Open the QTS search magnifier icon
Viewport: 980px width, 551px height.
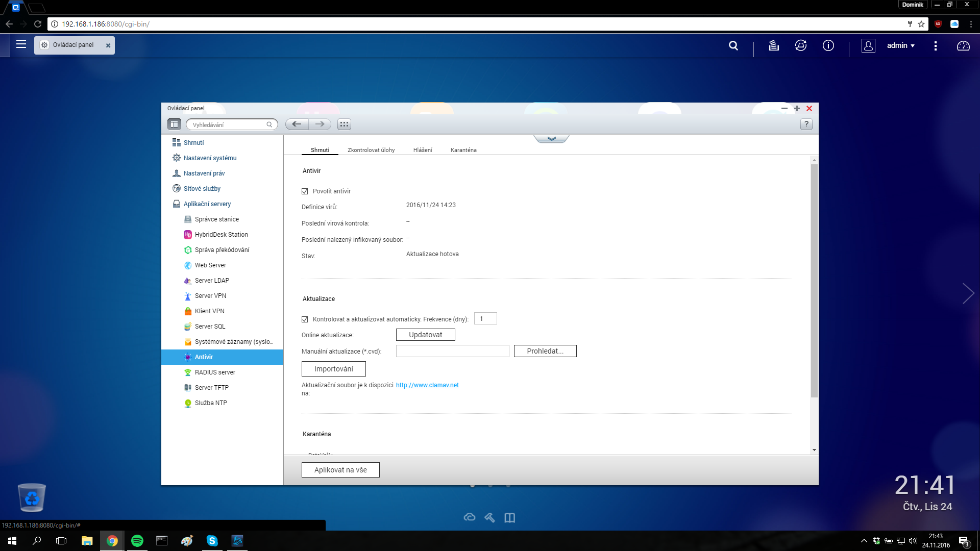click(733, 45)
